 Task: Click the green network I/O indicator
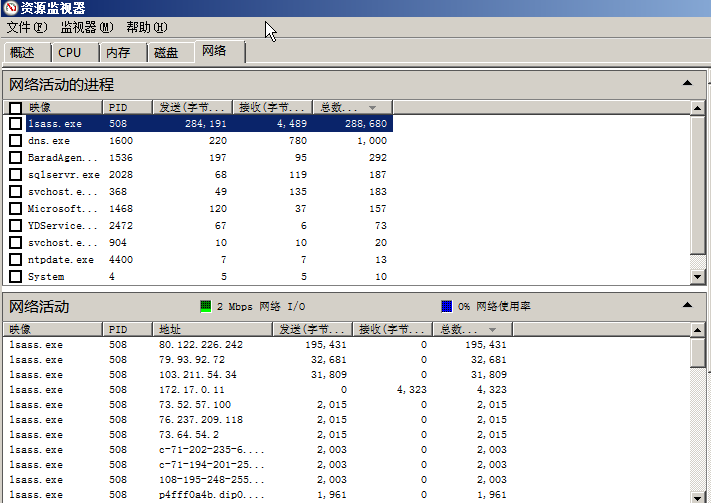pyautogui.click(x=206, y=306)
